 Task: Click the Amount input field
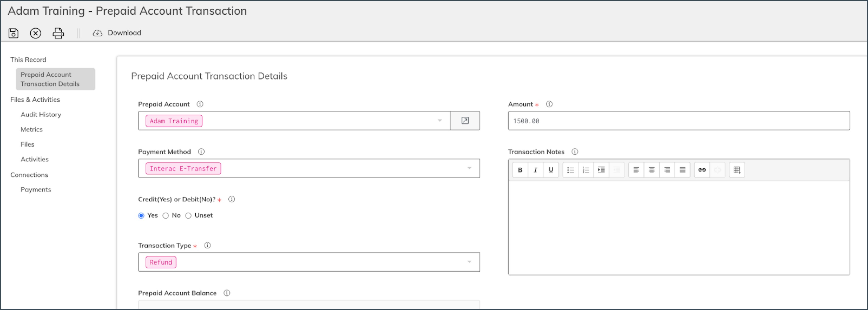tap(679, 121)
